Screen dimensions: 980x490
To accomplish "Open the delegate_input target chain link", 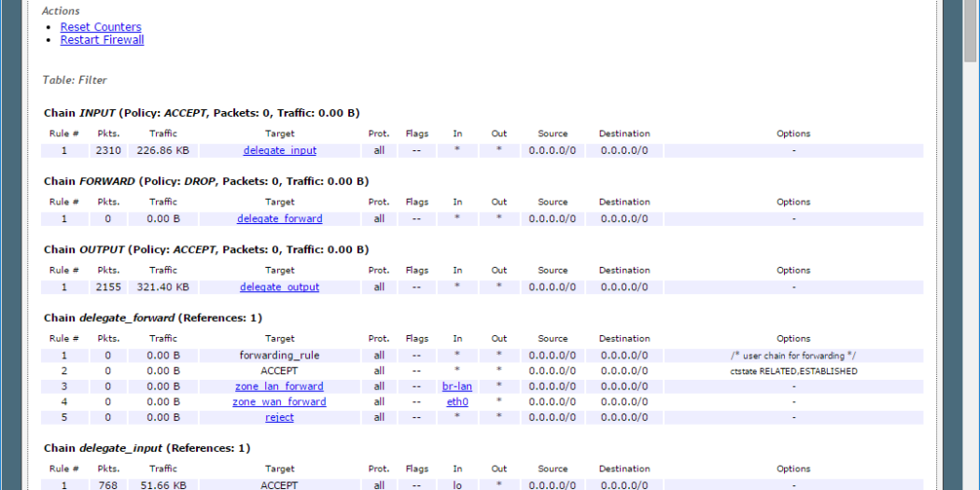I will pyautogui.click(x=279, y=150).
